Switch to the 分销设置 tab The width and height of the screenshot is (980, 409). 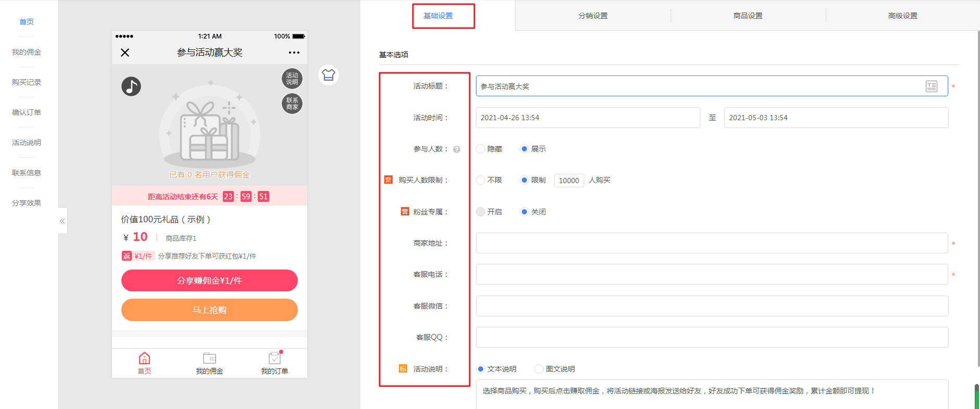pyautogui.click(x=593, y=16)
